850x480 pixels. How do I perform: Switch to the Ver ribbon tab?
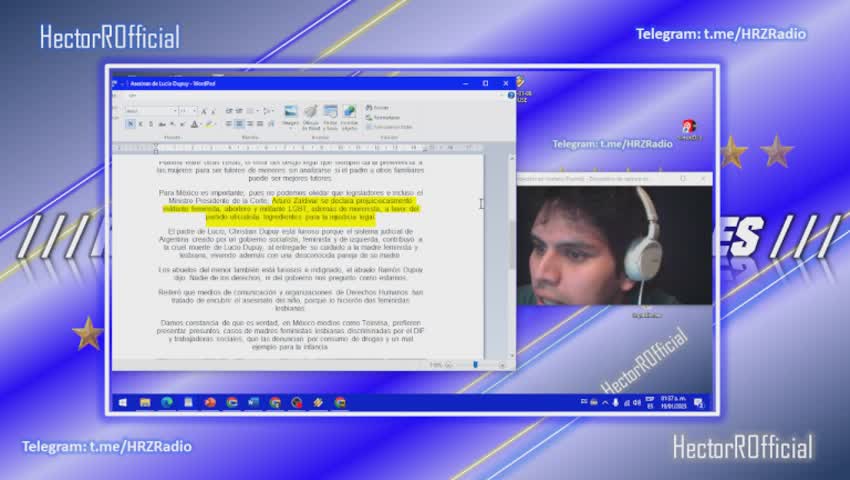coord(132,95)
